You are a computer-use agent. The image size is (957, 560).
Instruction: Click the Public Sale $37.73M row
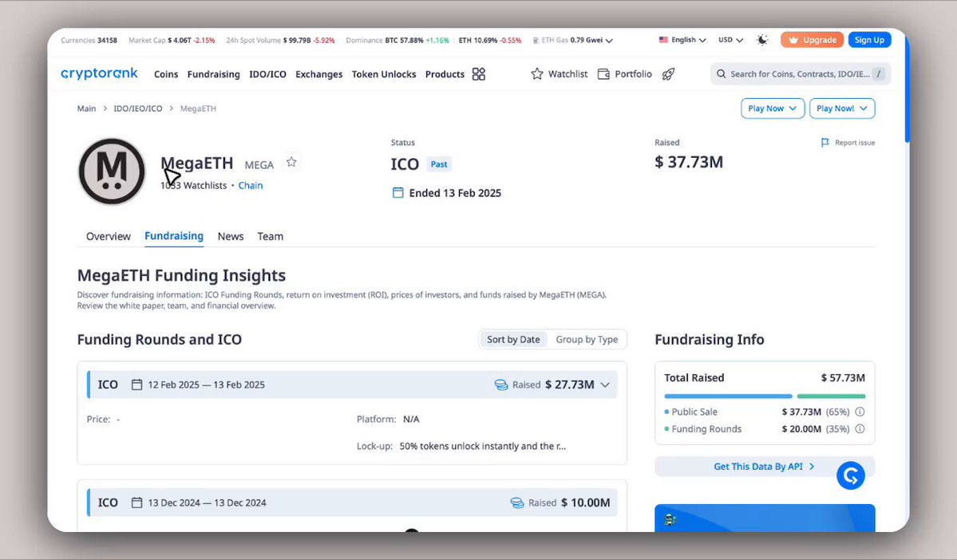click(765, 412)
